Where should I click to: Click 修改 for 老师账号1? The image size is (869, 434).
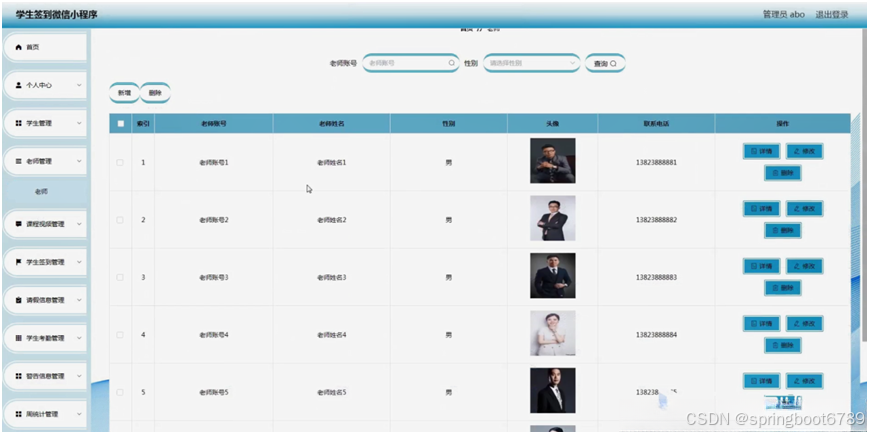point(804,151)
